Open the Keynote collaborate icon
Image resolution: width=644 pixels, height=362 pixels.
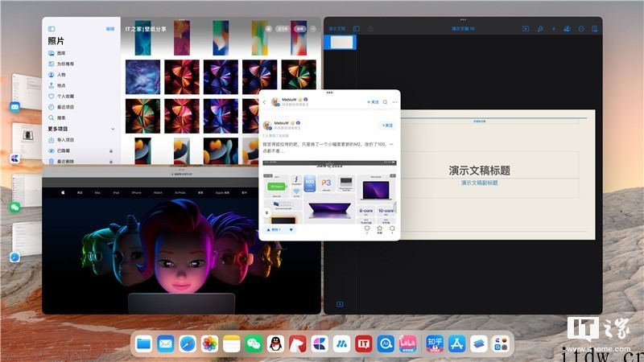[568, 29]
